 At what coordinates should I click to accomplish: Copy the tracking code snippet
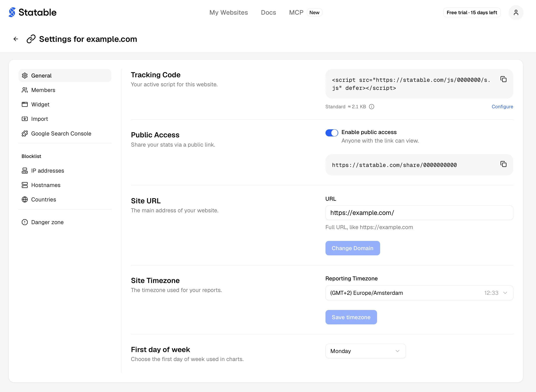[503, 79]
